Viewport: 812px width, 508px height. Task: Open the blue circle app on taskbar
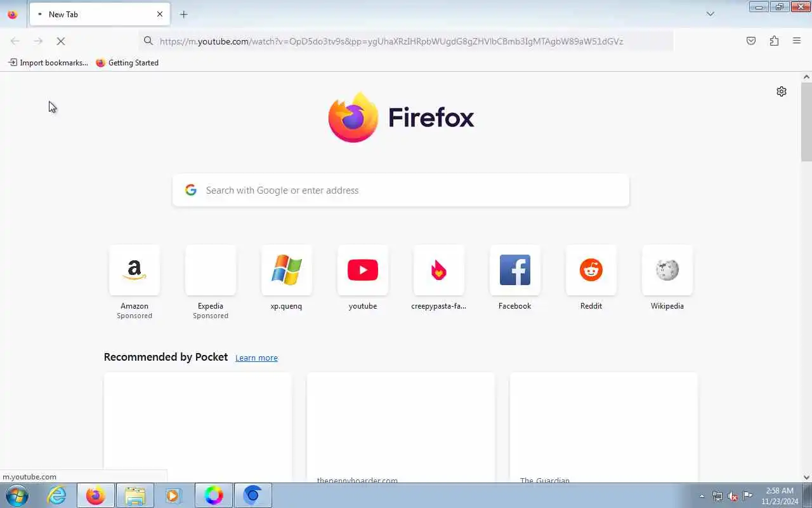[253, 495]
